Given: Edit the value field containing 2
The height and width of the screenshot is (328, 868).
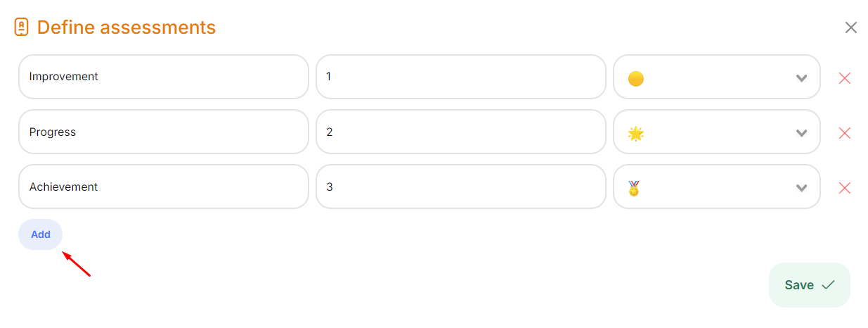Looking at the screenshot, I should pyautogui.click(x=460, y=132).
